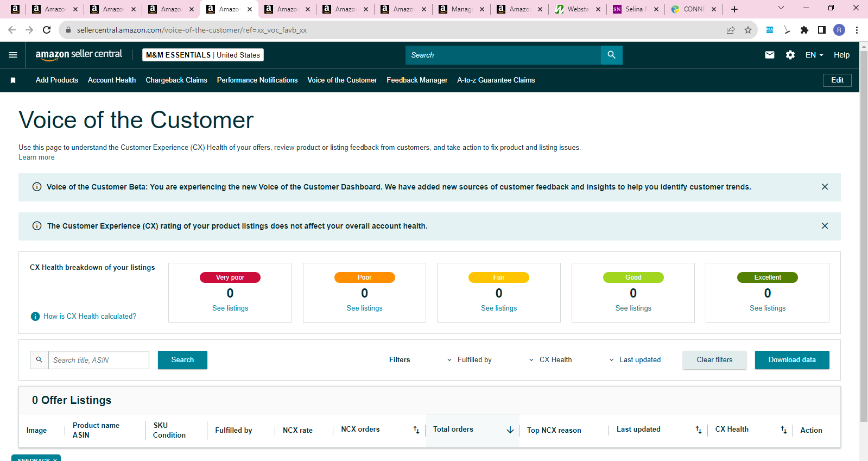Sort by NCX orders arrows icon

pyautogui.click(x=416, y=430)
